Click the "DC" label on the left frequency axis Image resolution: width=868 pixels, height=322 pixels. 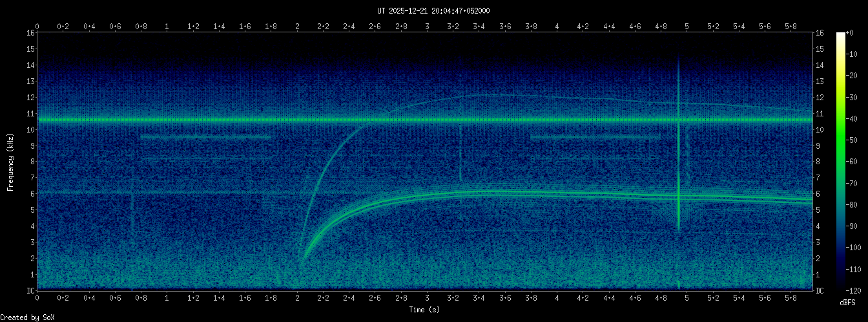pos(30,291)
